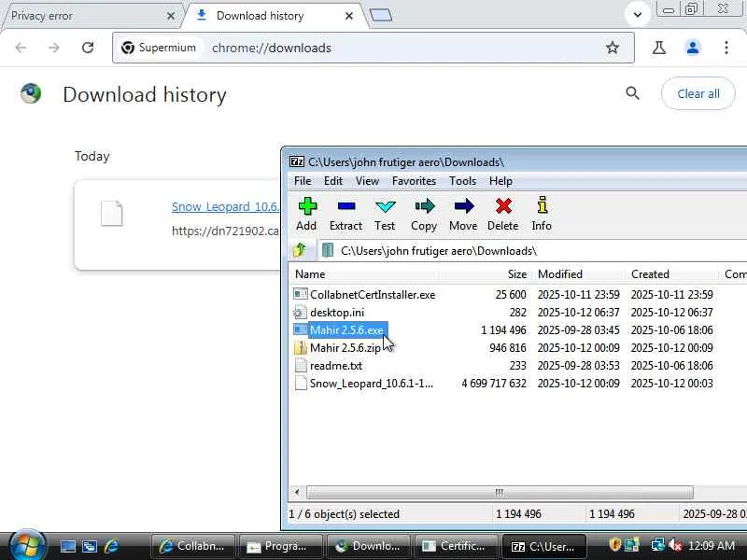Switch to Progra... taskbar window

[x=281, y=546]
